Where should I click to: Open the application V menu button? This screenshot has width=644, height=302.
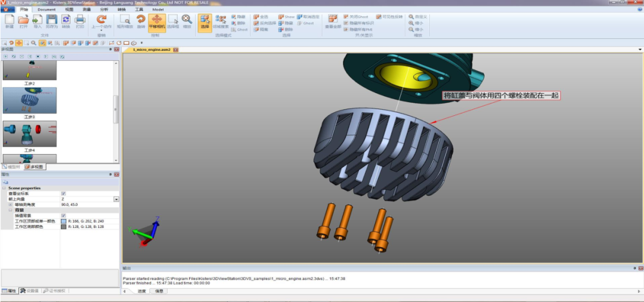7,9
